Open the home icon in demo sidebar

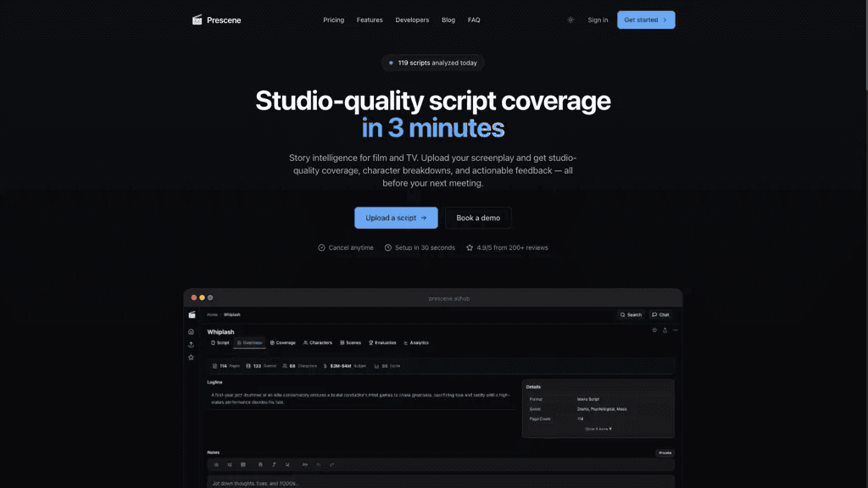click(191, 331)
